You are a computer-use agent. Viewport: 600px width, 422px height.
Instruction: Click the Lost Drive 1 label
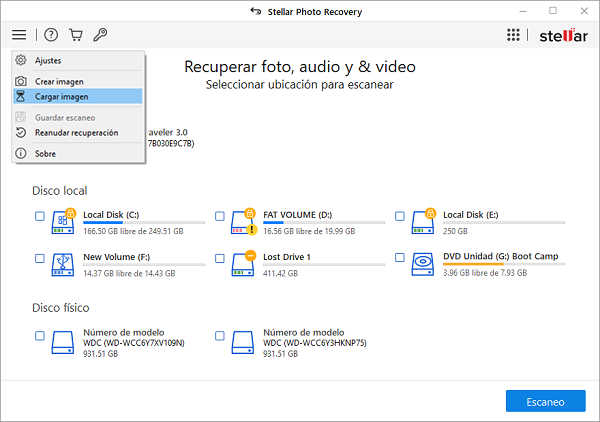(287, 257)
